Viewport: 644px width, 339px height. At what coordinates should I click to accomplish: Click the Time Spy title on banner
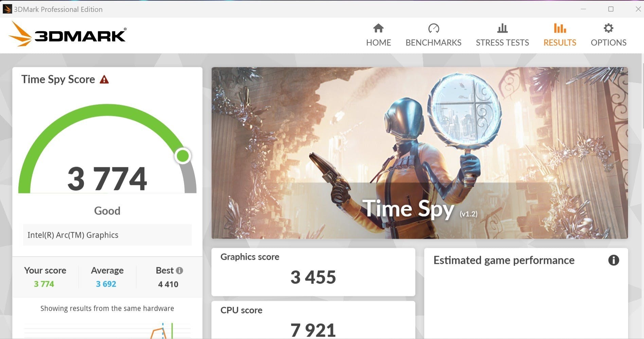408,208
